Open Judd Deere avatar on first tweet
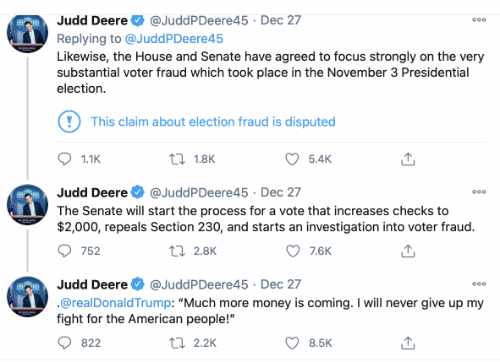This screenshot has height=362, width=500. (27, 33)
